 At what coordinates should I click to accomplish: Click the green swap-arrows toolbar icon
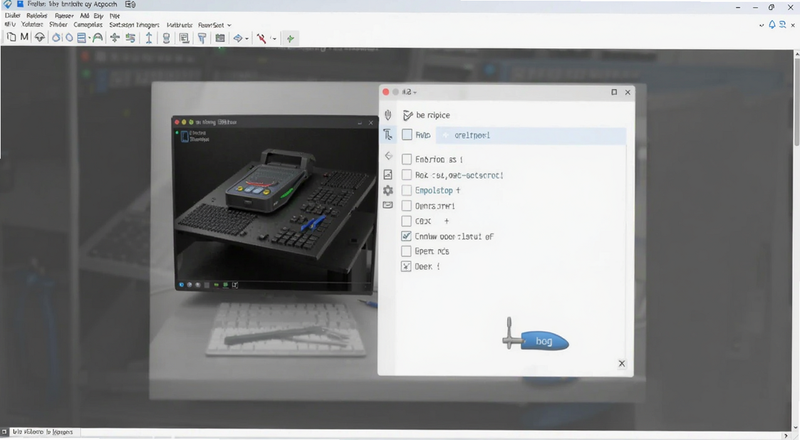coord(131,38)
